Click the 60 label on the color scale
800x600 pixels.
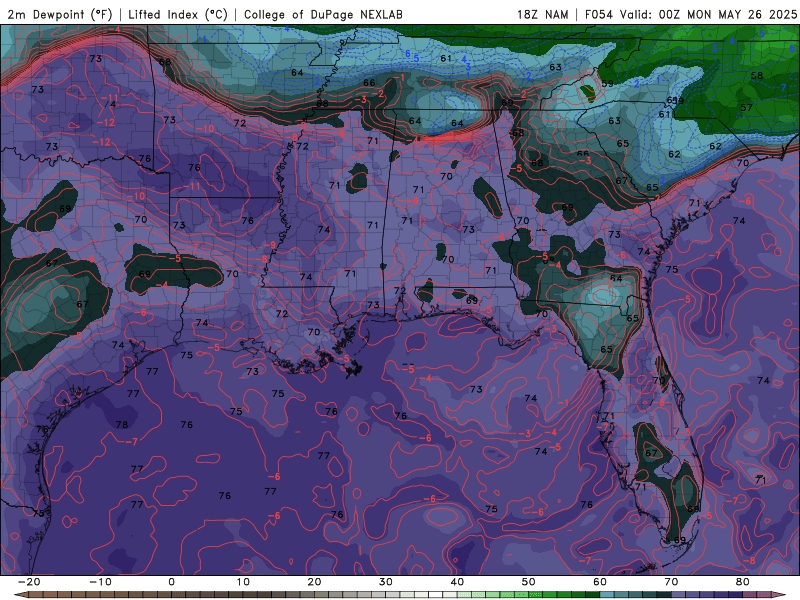tap(600, 582)
